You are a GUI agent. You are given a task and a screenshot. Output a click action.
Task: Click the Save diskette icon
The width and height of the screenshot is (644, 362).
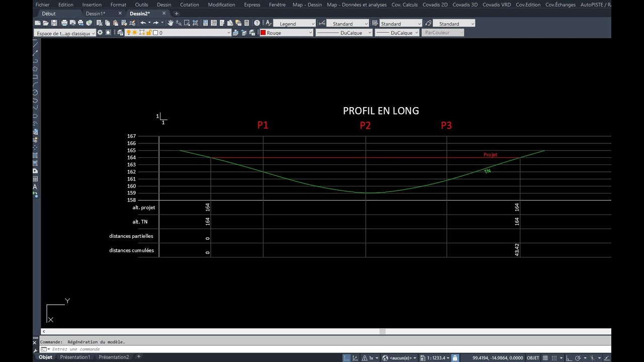(54, 23)
